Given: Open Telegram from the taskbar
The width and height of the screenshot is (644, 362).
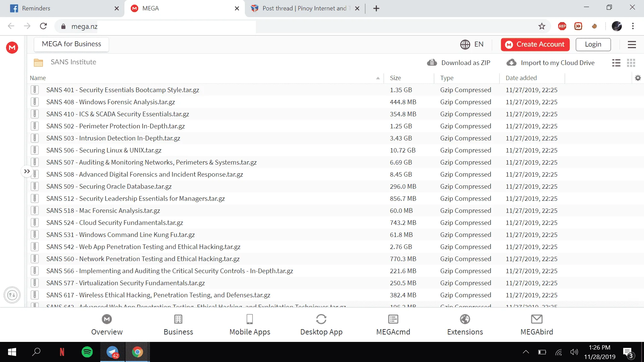Looking at the screenshot, I should point(112,352).
